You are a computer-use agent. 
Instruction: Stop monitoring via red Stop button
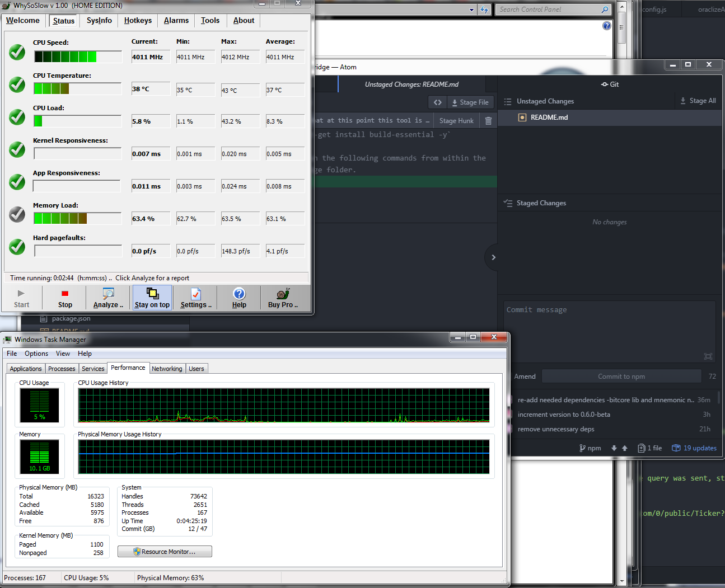[65, 298]
